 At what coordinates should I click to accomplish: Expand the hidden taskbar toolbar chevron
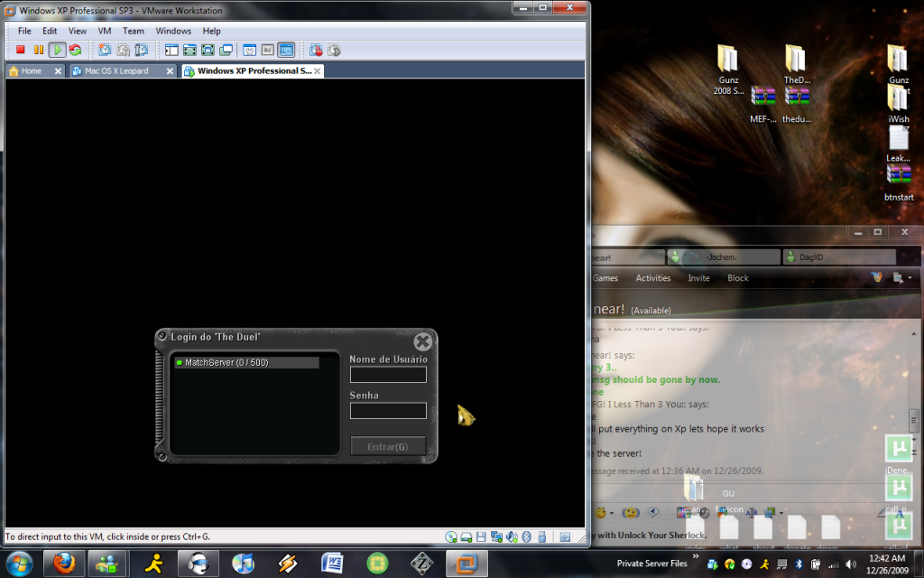point(696,557)
